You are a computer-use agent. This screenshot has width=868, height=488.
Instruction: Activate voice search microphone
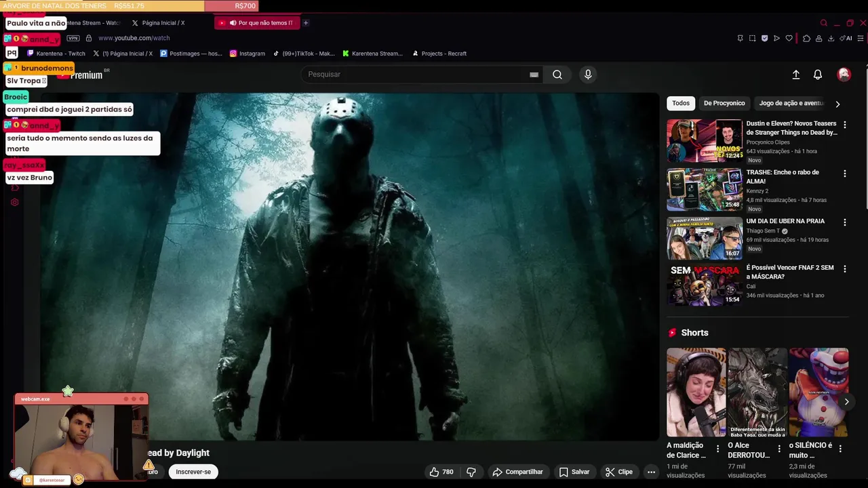click(x=588, y=75)
